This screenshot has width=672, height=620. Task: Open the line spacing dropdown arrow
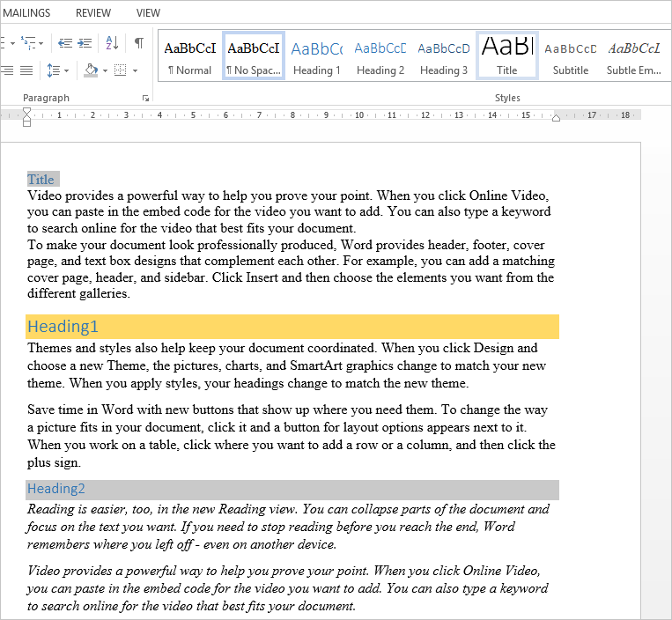(x=66, y=70)
